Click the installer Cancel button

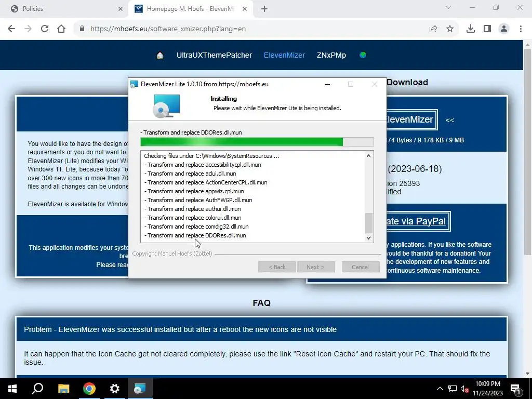click(361, 267)
